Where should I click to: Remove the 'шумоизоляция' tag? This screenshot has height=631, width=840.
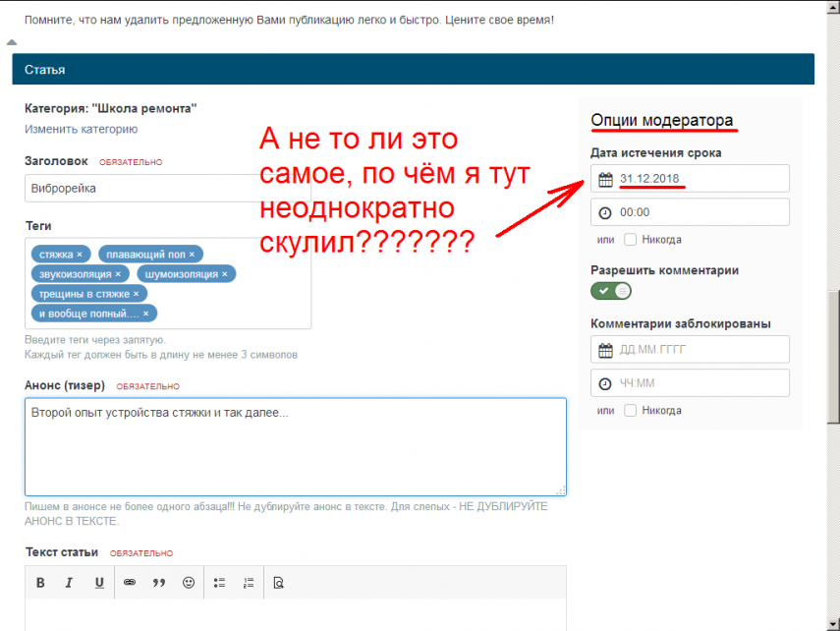click(x=224, y=274)
